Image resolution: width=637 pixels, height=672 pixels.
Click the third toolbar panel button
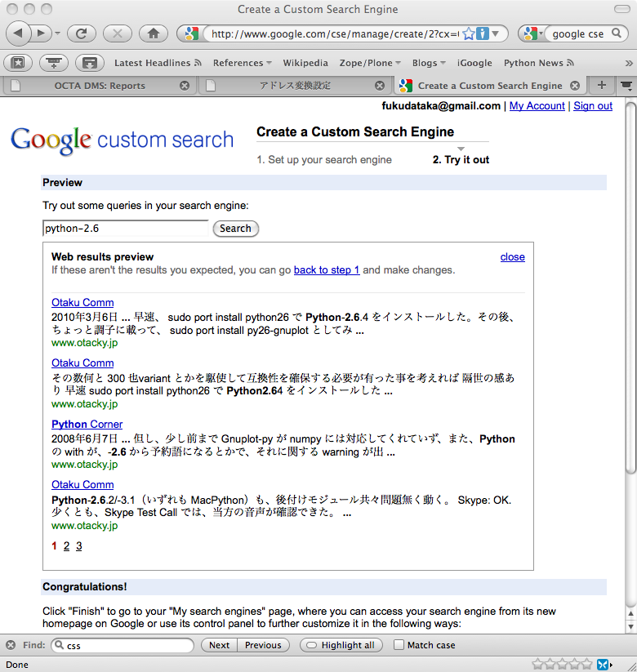tap(90, 63)
